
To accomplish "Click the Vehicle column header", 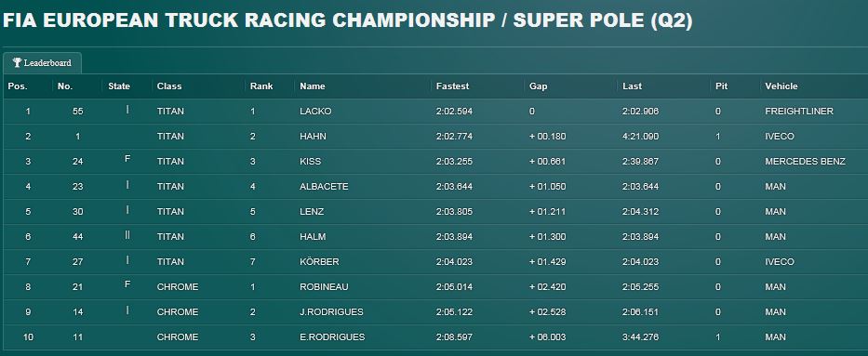I will [781, 86].
